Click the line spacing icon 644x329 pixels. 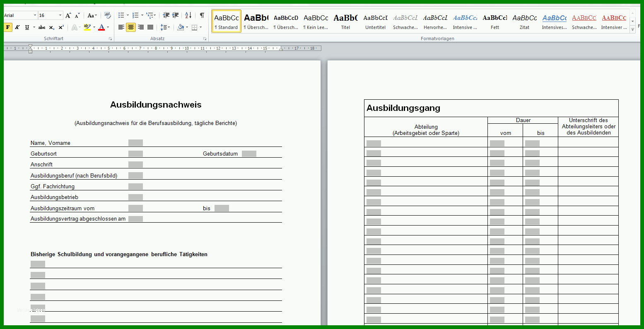pos(164,27)
